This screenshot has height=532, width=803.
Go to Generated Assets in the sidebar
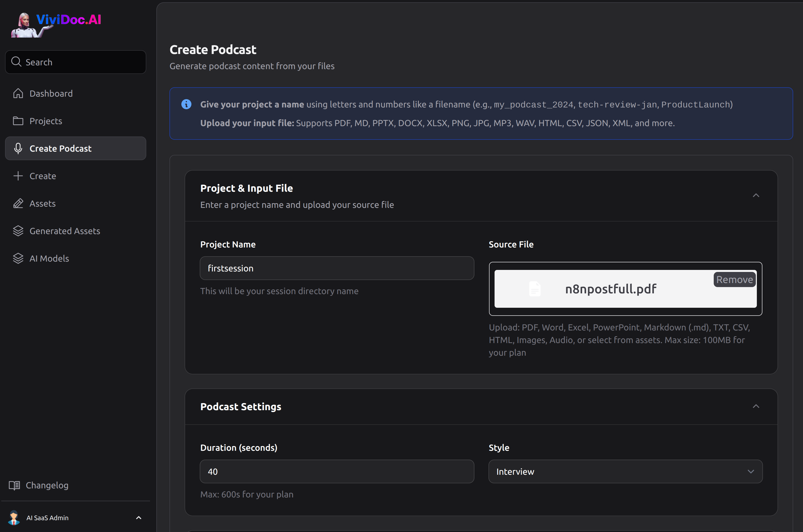[65, 231]
